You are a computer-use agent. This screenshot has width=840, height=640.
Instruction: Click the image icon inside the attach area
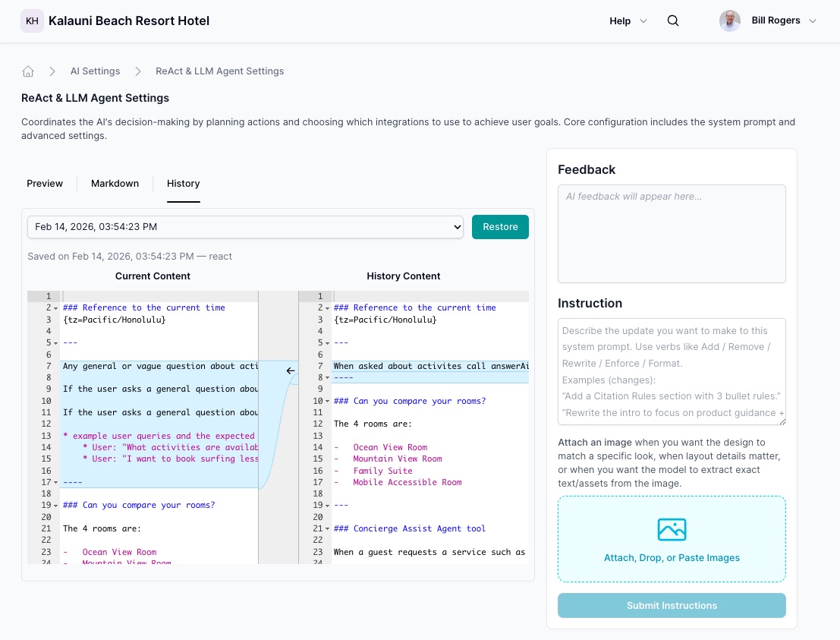pyautogui.click(x=672, y=530)
